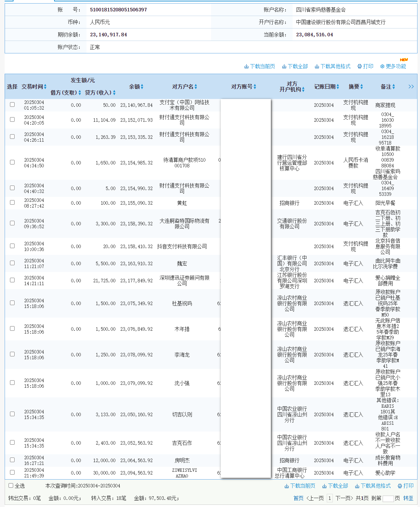Click 转至 to jump to page
The image size is (420, 507).
click(x=408, y=498)
